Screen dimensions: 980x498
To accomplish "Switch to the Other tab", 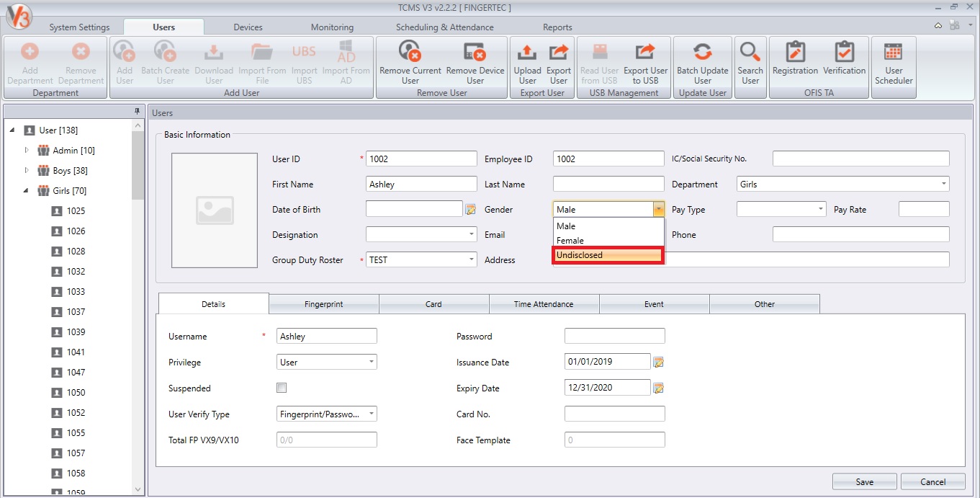I will point(765,304).
